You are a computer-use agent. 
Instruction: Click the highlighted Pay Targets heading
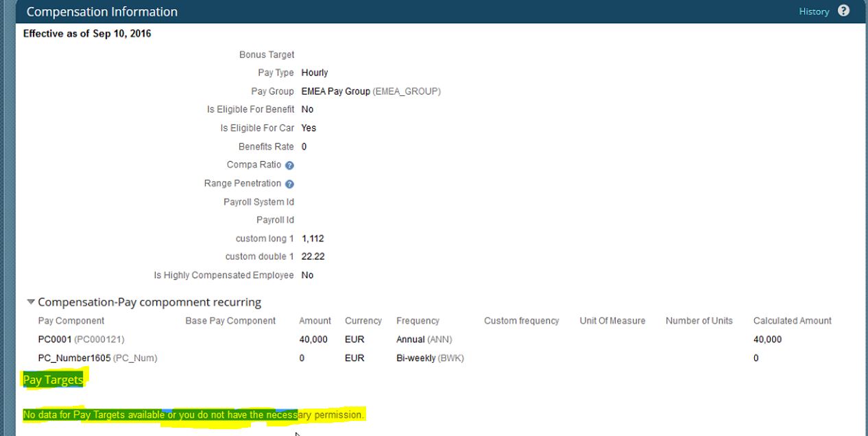tap(53, 380)
